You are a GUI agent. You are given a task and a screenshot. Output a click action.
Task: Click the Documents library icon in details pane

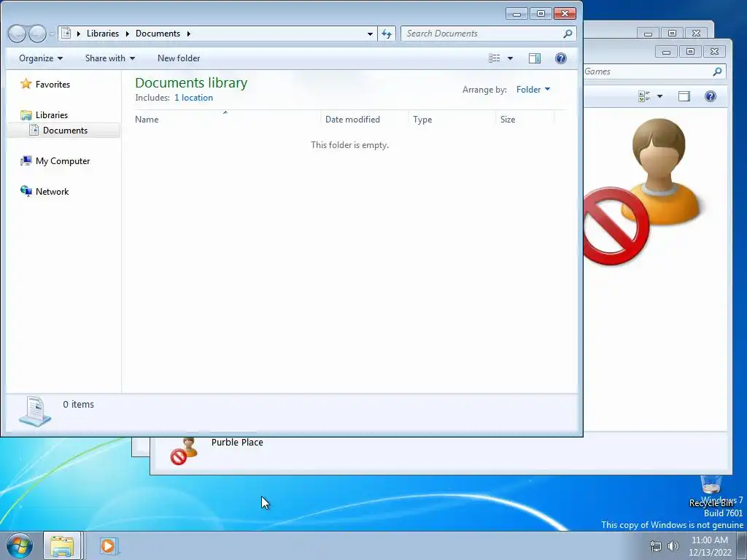pos(35,411)
